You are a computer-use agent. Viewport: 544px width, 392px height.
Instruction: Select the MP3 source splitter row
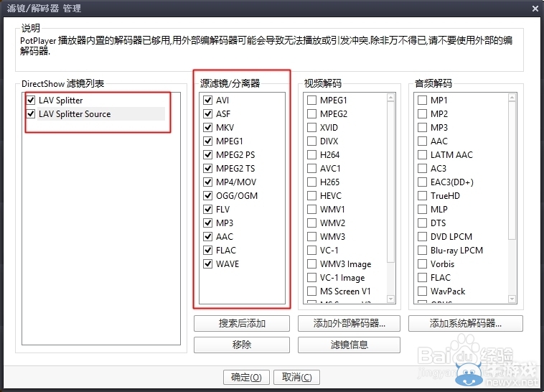225,223
